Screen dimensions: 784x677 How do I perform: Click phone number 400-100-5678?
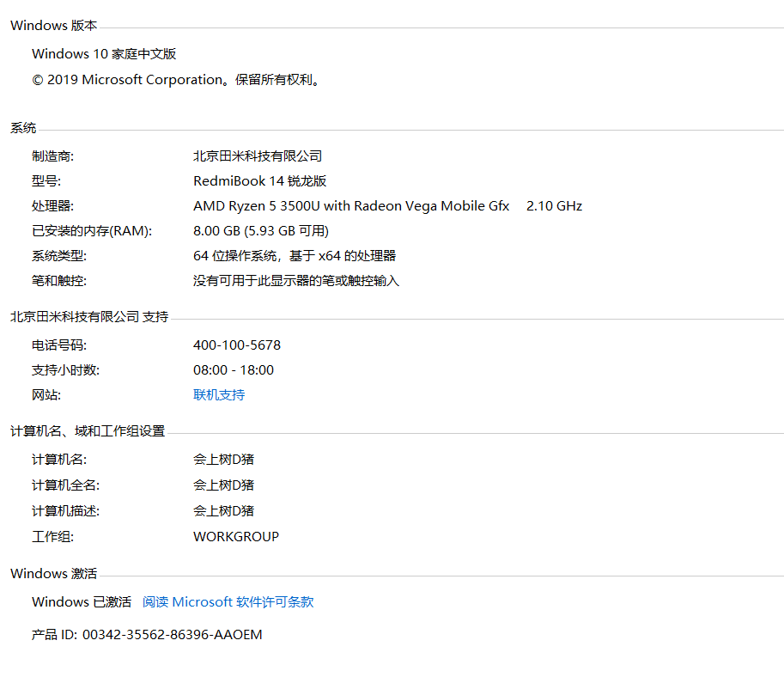click(237, 345)
